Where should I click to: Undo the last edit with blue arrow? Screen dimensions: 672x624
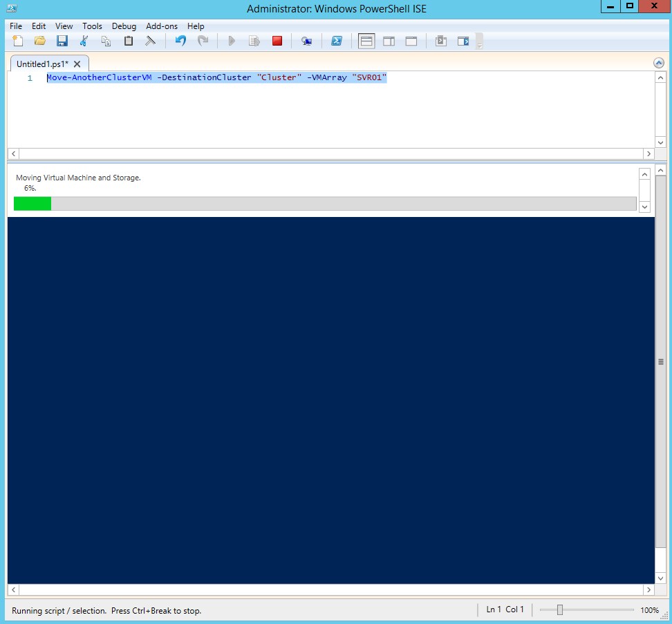(x=180, y=41)
